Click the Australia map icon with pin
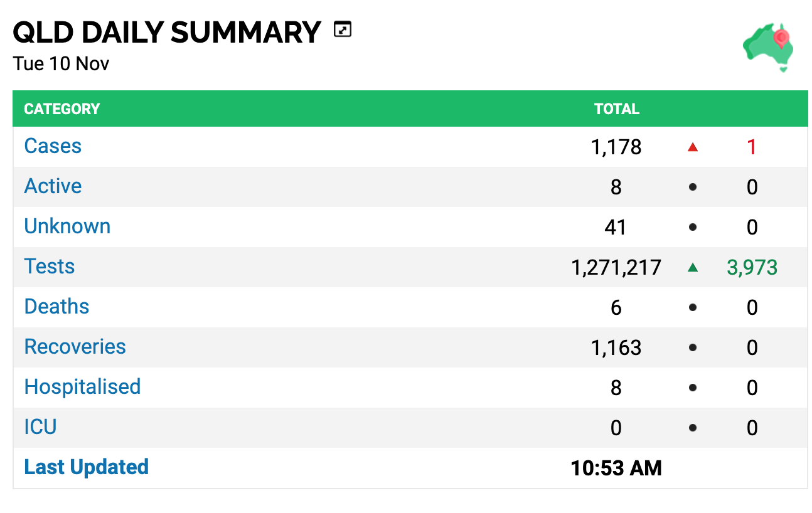Viewport: 812px width, 513px height. 769,48
